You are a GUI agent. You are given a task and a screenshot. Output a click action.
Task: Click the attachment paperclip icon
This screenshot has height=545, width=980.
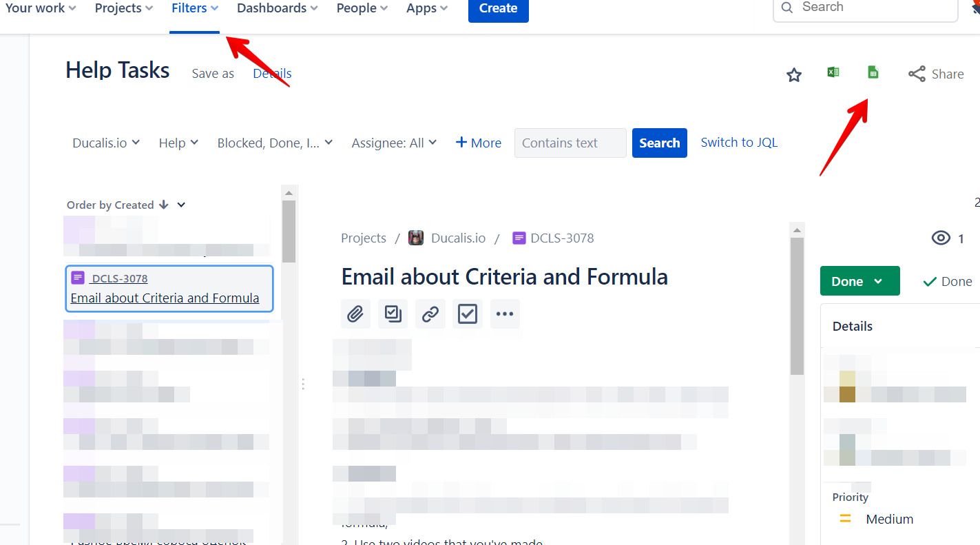[x=355, y=314]
